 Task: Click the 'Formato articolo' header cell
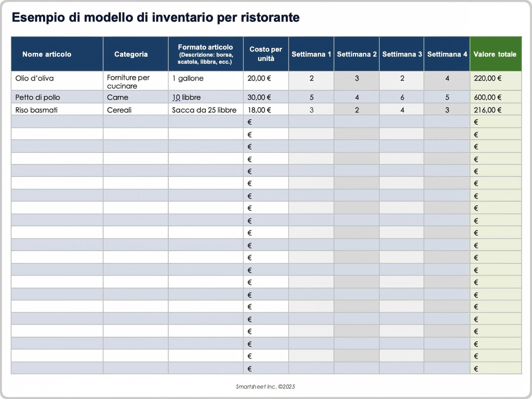coord(206,53)
